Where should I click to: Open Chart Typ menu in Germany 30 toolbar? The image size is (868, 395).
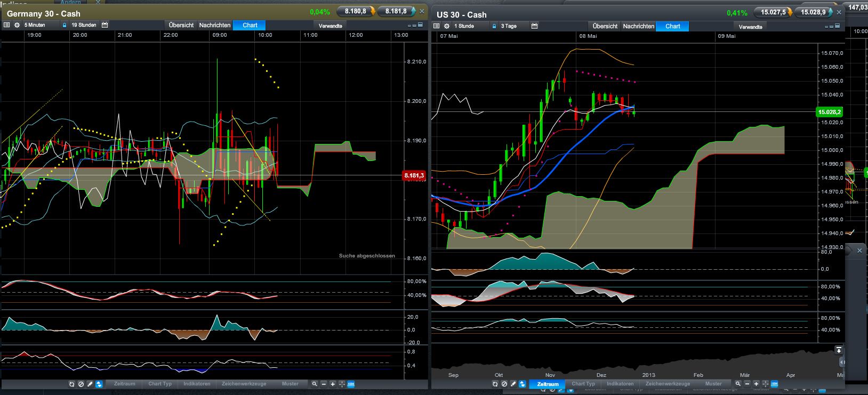160,384
